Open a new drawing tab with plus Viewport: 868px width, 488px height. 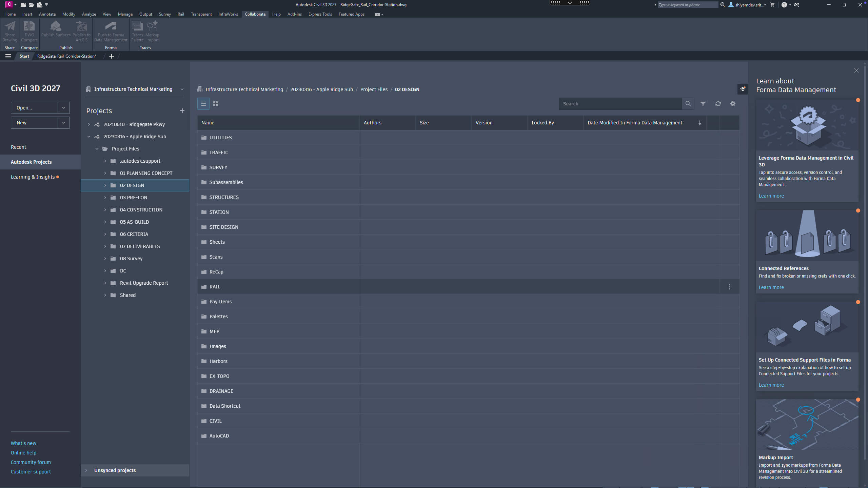(x=111, y=56)
